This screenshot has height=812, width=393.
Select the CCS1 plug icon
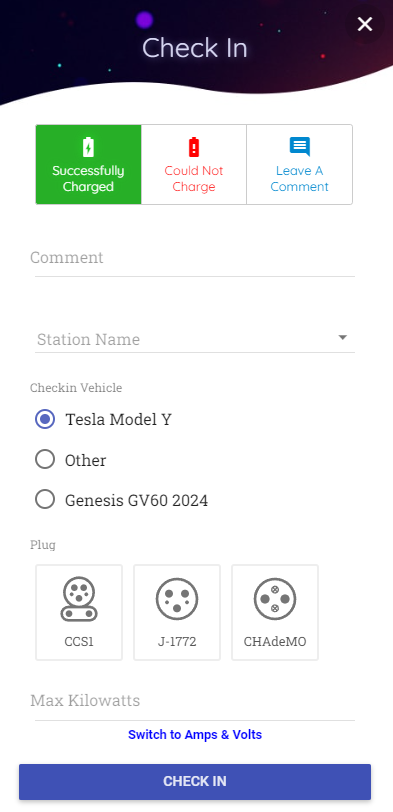[79, 599]
